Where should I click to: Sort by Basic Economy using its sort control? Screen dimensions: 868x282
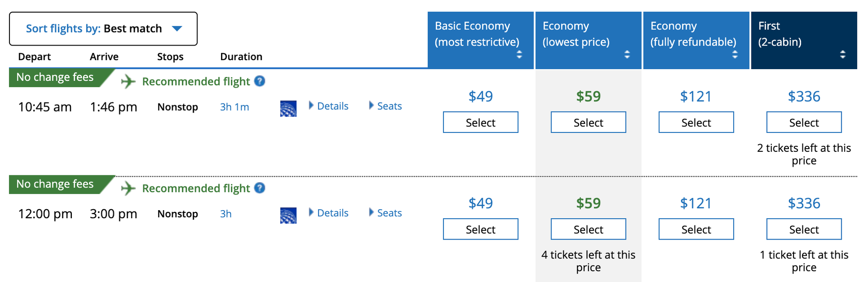tap(519, 54)
